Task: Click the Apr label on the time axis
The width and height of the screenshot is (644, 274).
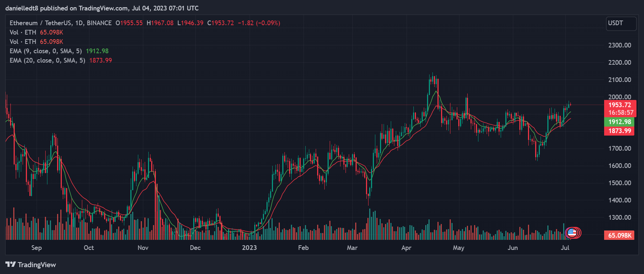Action: (x=406, y=248)
